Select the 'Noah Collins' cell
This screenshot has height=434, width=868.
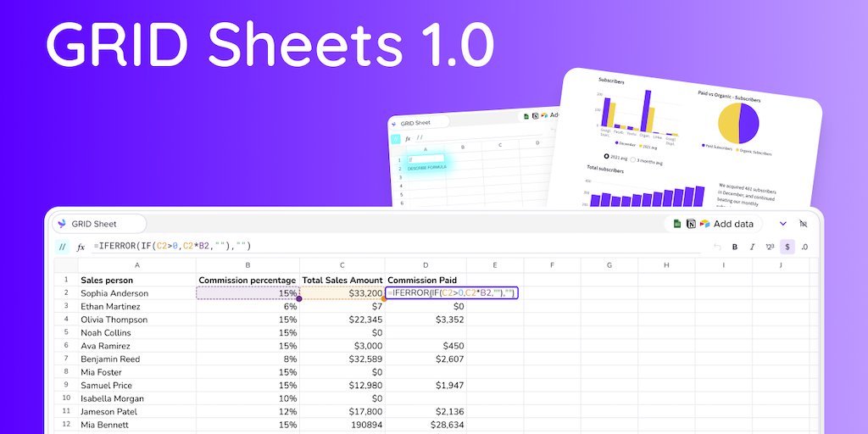[137, 332]
